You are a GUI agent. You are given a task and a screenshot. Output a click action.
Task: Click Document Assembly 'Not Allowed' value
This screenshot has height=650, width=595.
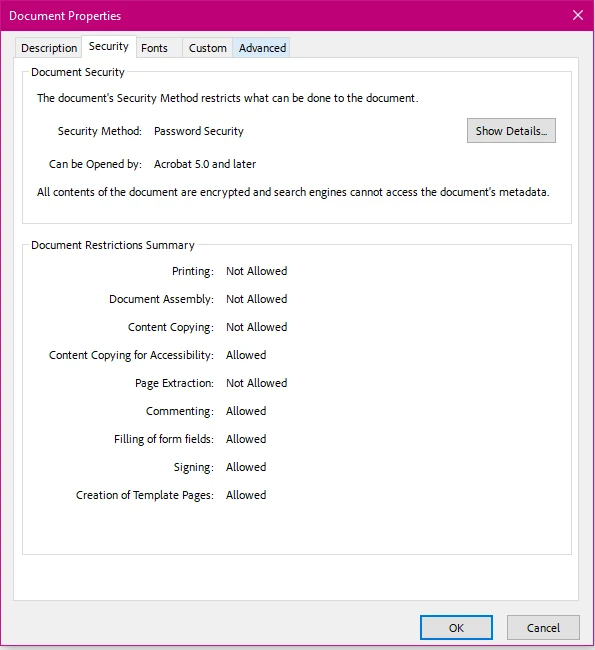[256, 299]
